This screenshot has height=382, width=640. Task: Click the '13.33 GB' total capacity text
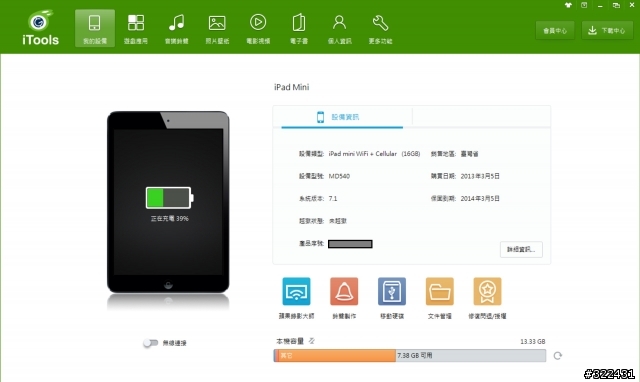pyautogui.click(x=533, y=342)
